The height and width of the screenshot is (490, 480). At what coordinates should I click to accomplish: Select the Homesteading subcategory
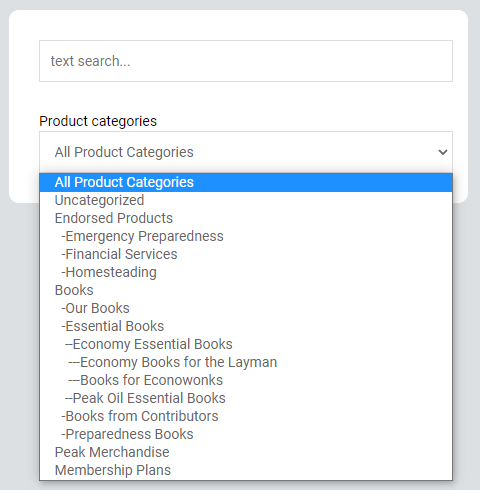(246, 272)
